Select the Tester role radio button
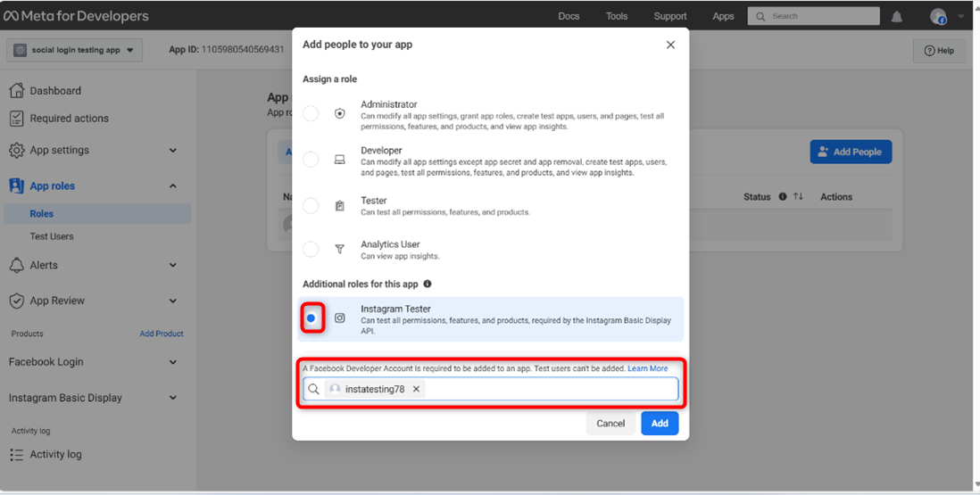This screenshot has width=980, height=495. [x=311, y=206]
